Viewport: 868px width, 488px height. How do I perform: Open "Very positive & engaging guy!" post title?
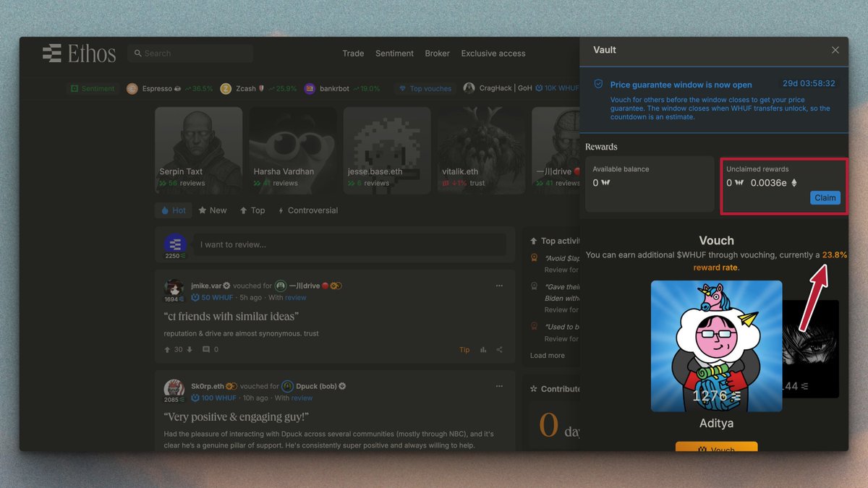(x=237, y=417)
